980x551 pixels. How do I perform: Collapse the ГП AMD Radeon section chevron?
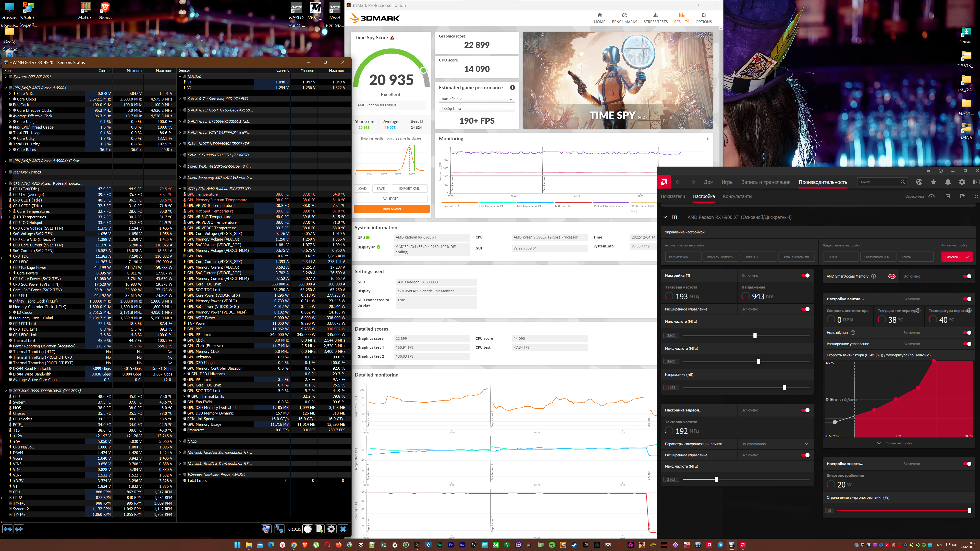click(x=665, y=218)
